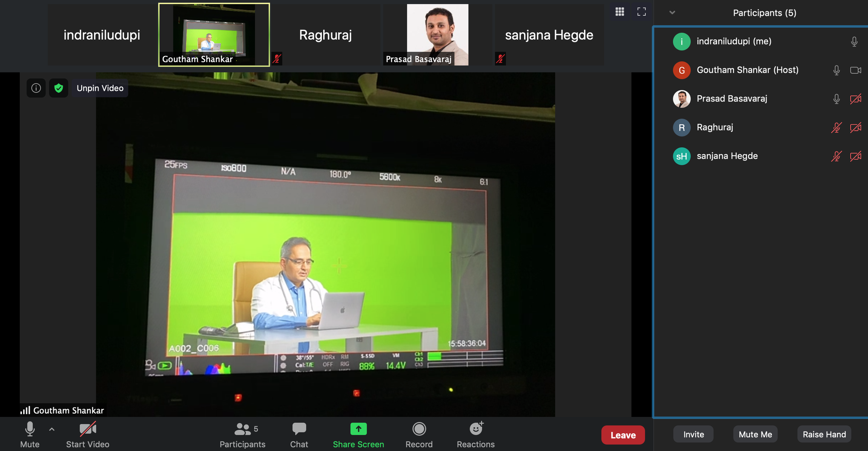Enter full screen mode icon
868x451 pixels.
(x=641, y=12)
